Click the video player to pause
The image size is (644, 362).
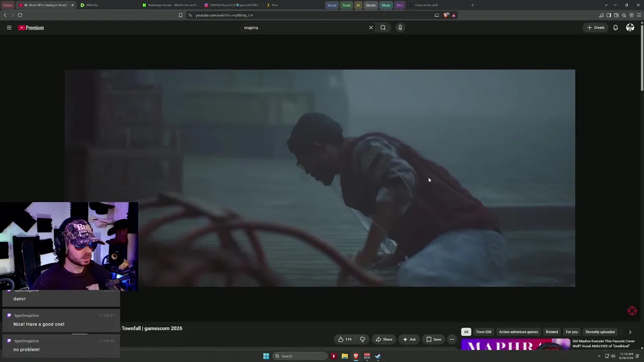[320, 178]
